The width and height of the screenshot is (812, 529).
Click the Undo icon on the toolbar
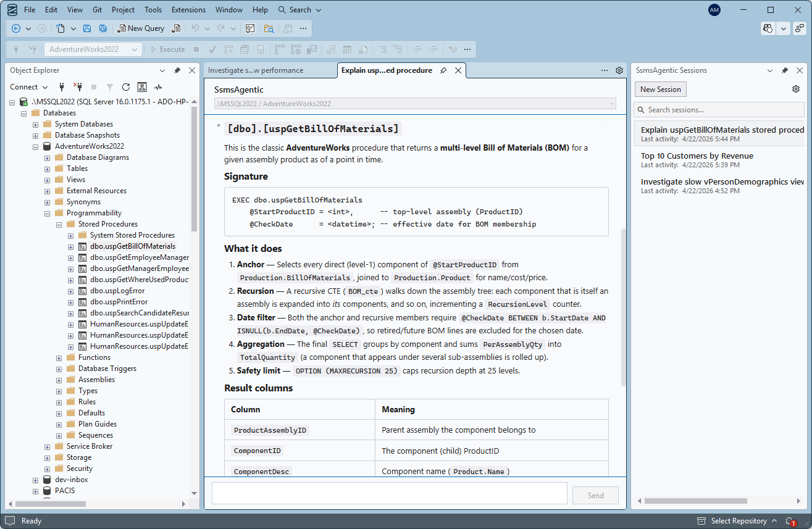pyautogui.click(x=195, y=28)
